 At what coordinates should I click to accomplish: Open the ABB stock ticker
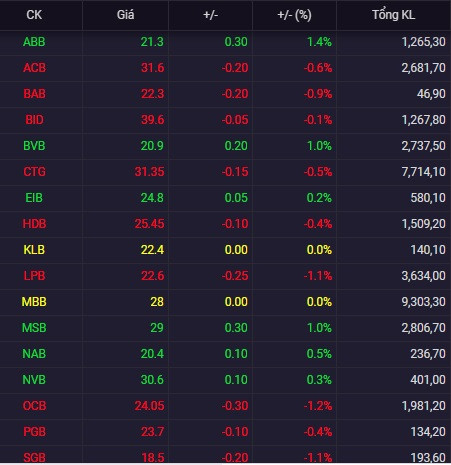point(34,42)
